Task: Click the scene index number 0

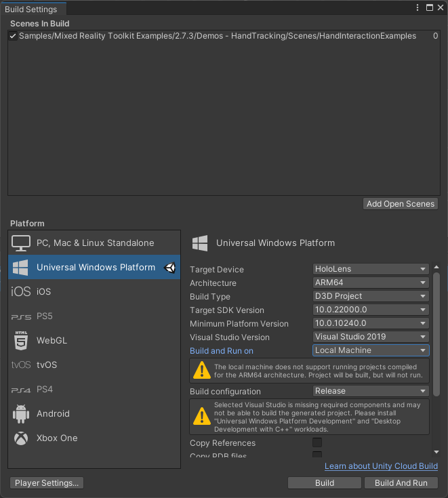Action: point(435,36)
